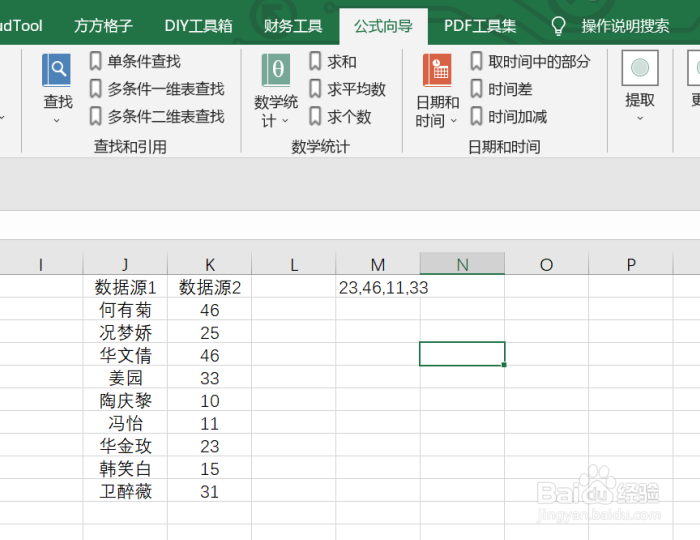Click the bookmark icon next to 求和
Image resolution: width=700 pixels, height=540 pixels.
pos(315,61)
